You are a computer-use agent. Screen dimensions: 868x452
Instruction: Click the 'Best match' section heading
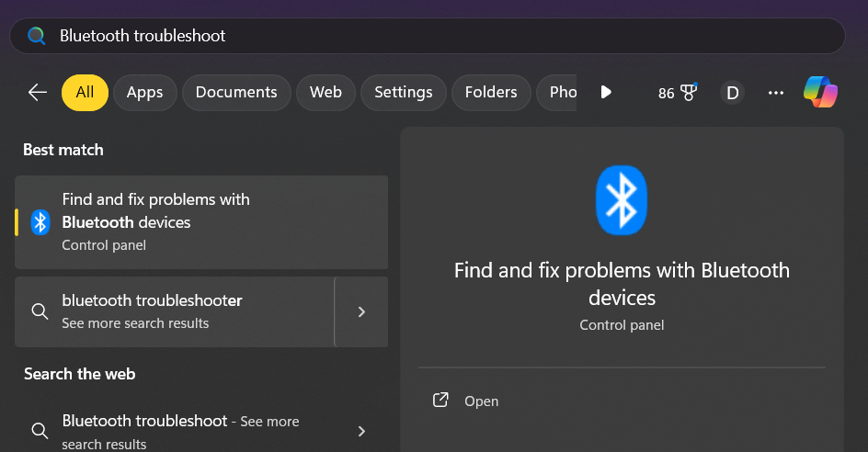(x=63, y=150)
